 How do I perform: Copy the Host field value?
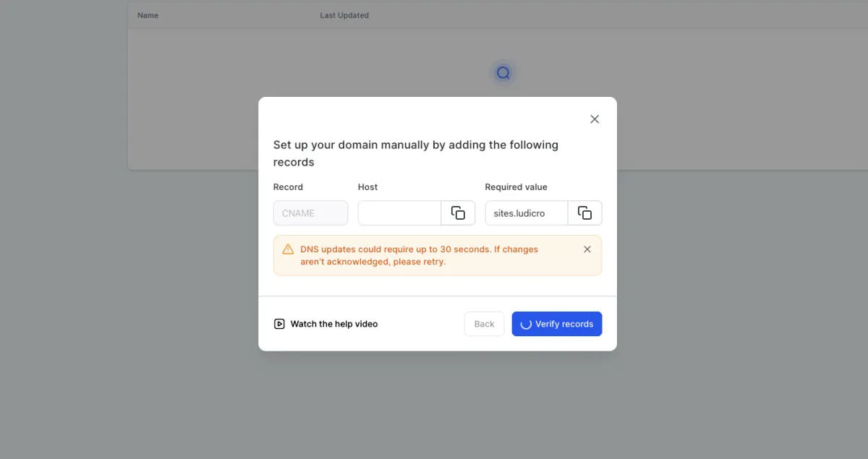(x=458, y=213)
